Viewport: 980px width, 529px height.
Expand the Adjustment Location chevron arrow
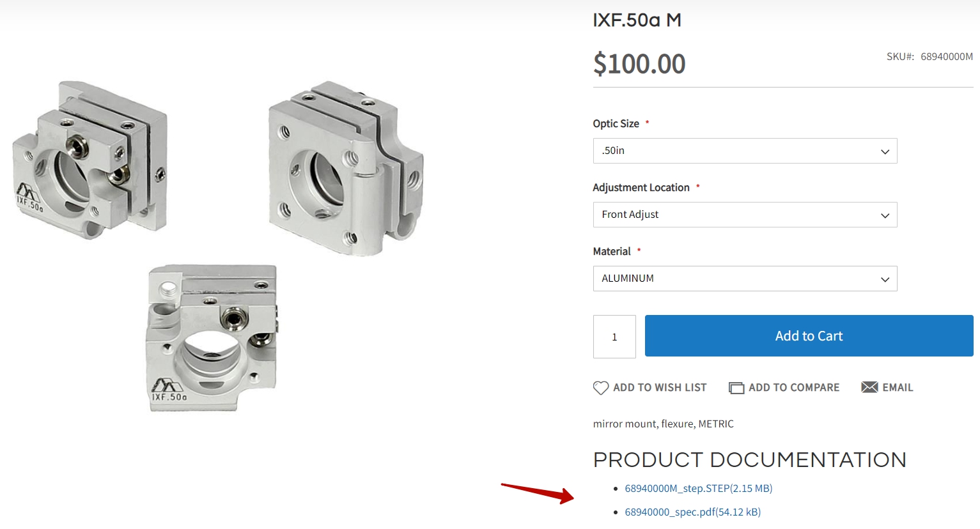pyautogui.click(x=885, y=215)
